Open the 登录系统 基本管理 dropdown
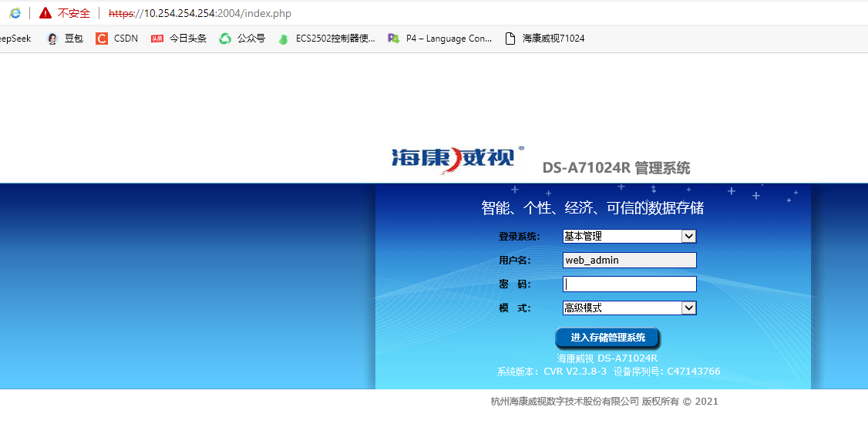This screenshot has width=868, height=434. coord(629,237)
